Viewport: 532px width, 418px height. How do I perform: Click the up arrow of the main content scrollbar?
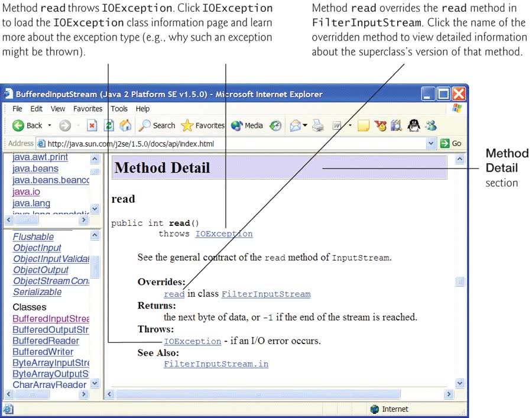pos(460,159)
